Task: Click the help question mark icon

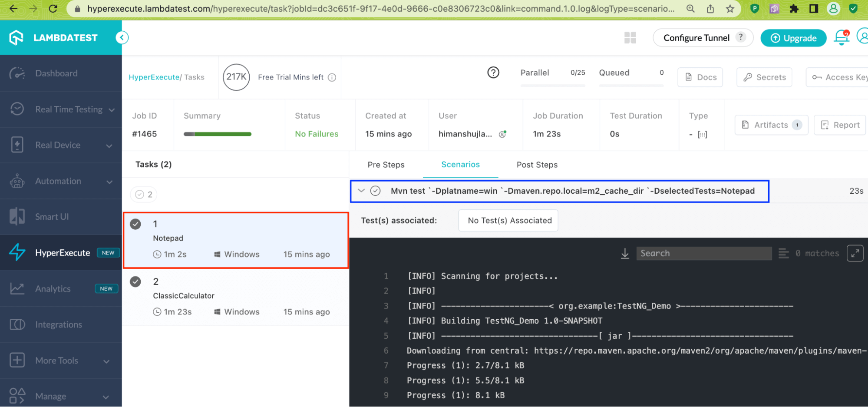Action: (493, 73)
